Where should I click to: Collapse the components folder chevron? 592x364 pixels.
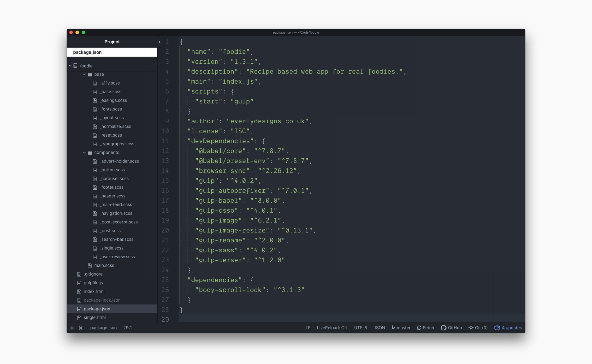84,152
